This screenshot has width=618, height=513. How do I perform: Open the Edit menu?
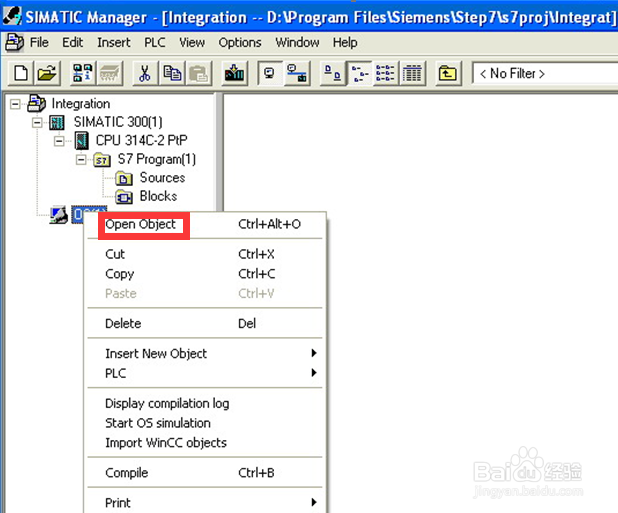coord(73,42)
